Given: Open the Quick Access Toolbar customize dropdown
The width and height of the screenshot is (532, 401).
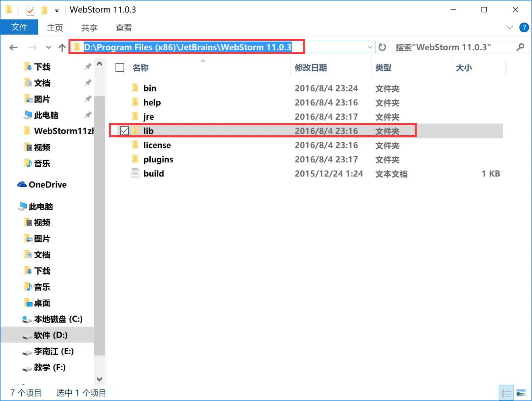Looking at the screenshot, I should (57, 11).
